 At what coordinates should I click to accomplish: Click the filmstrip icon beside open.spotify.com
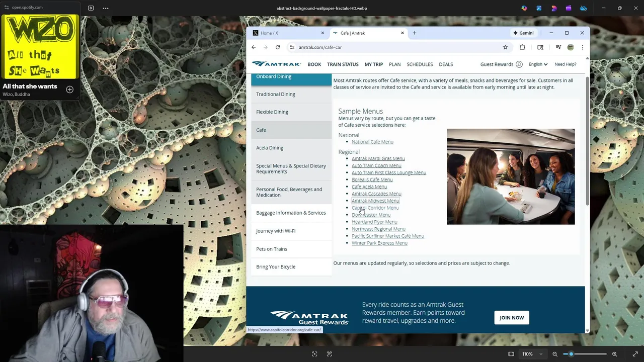coord(91,8)
